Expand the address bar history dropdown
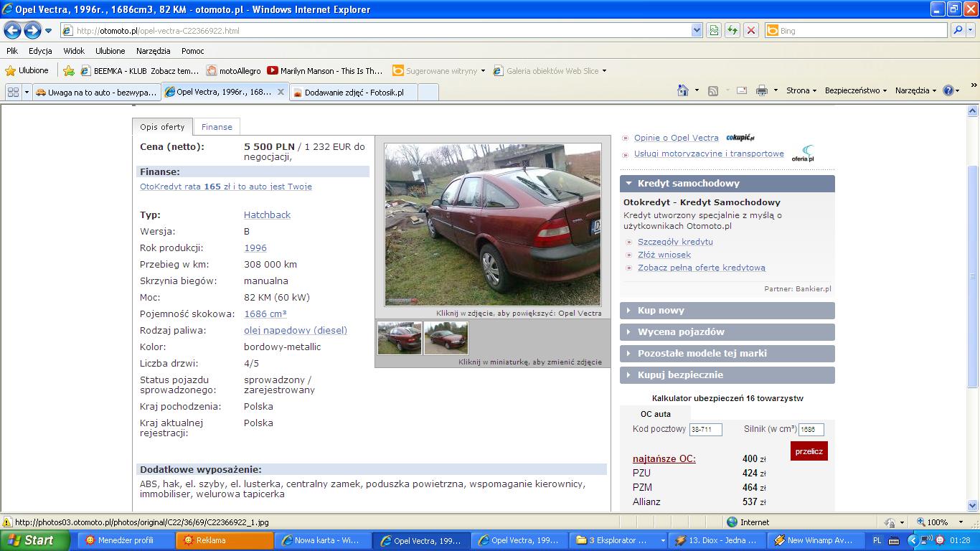Image resolution: width=980 pixels, height=551 pixels. click(697, 31)
